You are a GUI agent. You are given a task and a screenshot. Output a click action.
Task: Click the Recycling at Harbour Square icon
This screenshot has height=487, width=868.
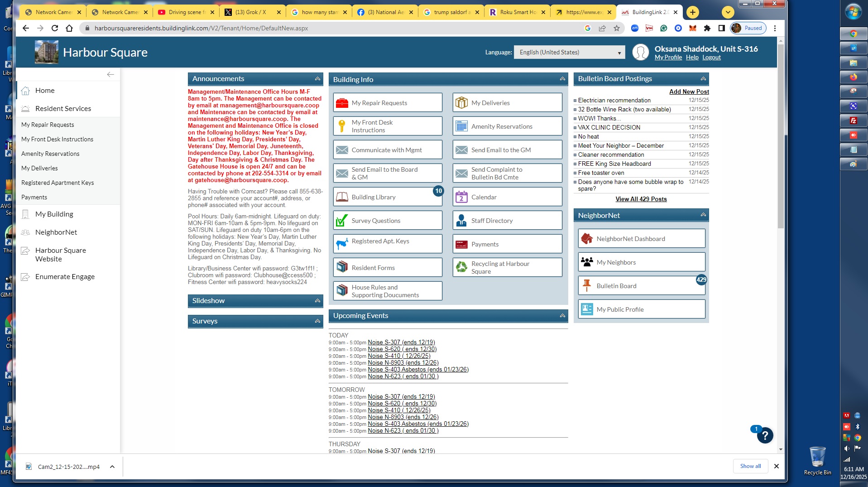[461, 267]
